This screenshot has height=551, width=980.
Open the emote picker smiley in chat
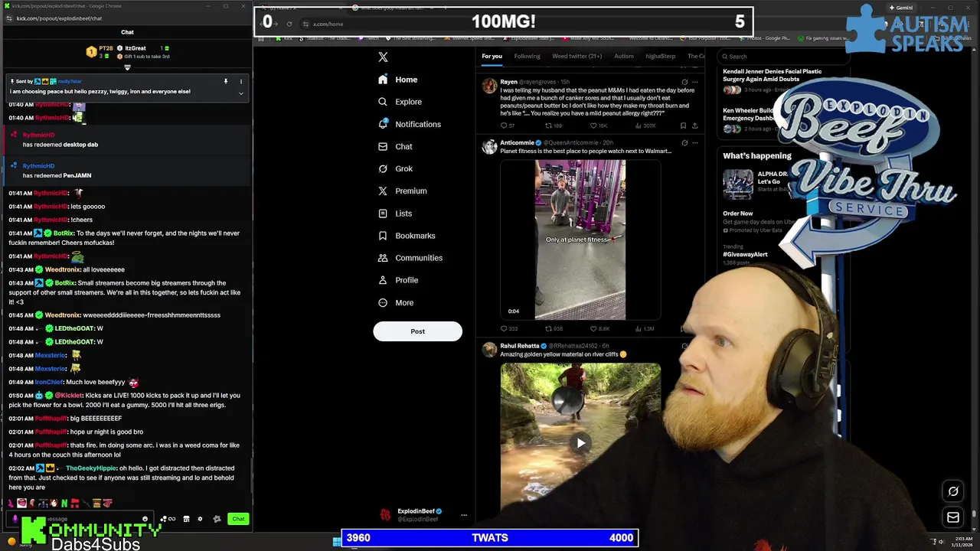(x=145, y=519)
